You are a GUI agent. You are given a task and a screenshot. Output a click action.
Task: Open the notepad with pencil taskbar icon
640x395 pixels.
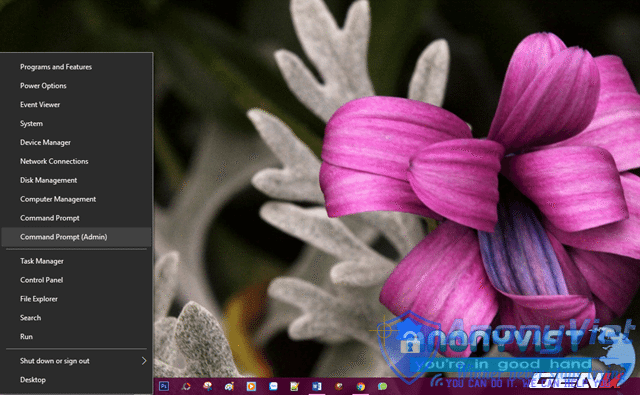pyautogui.click(x=295, y=386)
